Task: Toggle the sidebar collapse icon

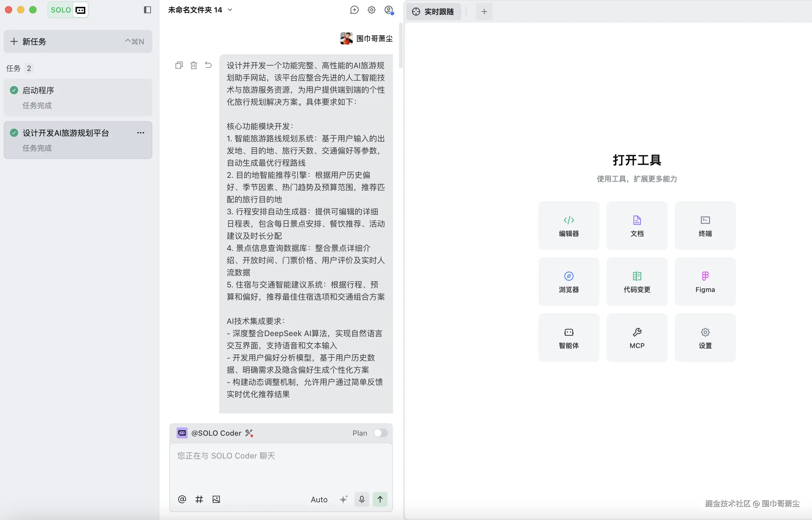Action: coord(147,10)
